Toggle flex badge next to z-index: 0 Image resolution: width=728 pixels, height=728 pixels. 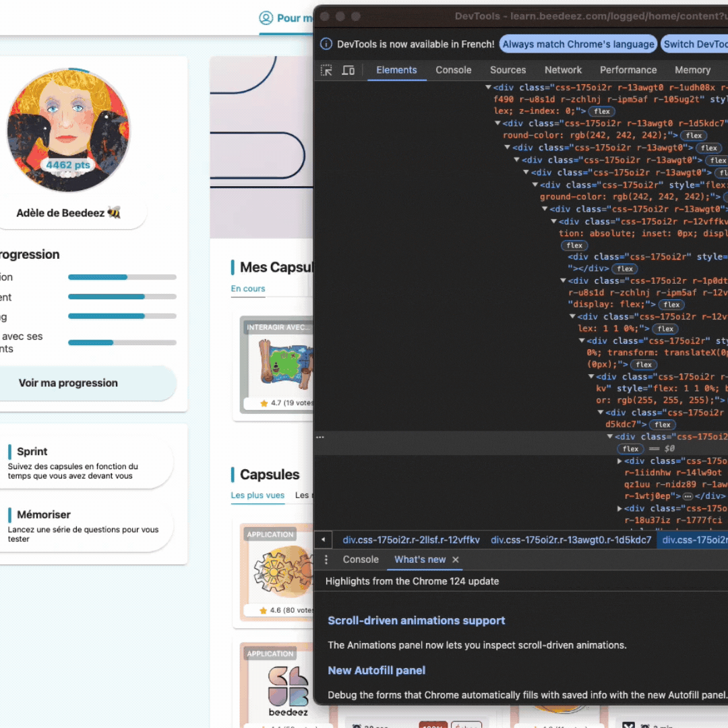pos(602,111)
